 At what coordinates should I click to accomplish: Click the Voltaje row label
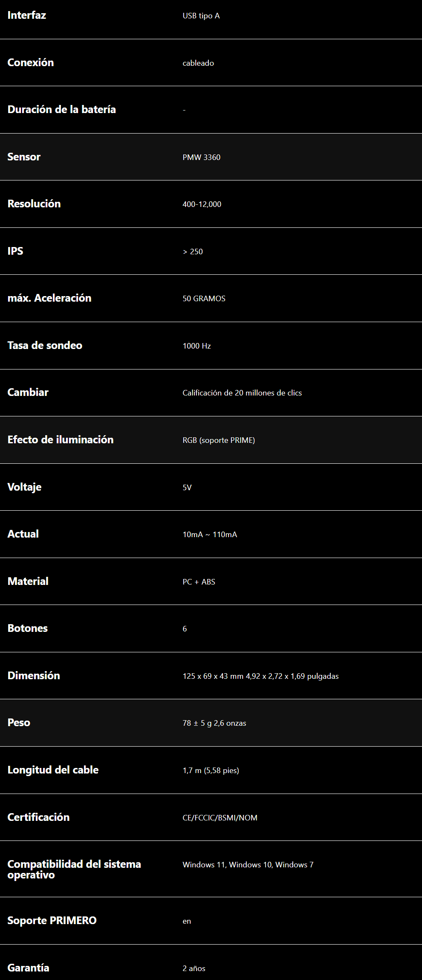[24, 487]
